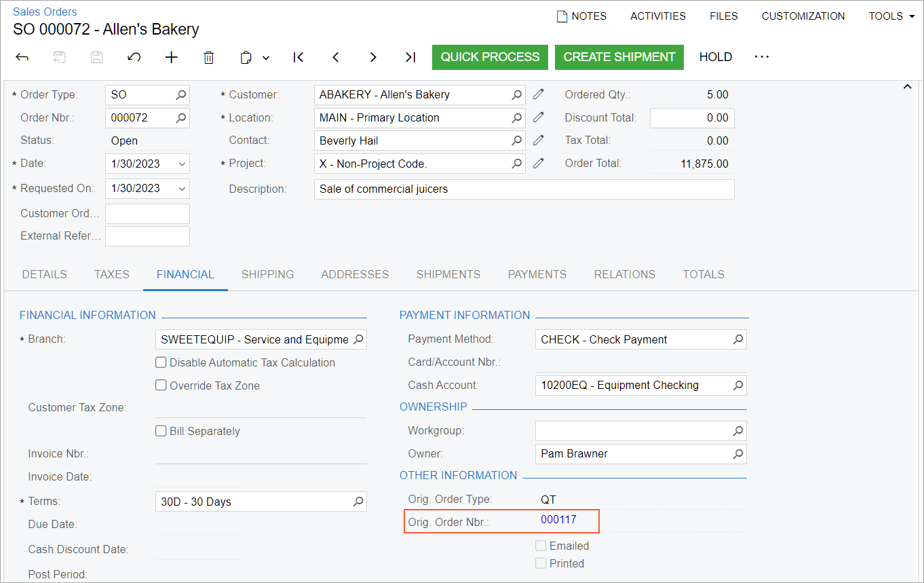
Task: Delete the current sales order
Action: click(209, 57)
